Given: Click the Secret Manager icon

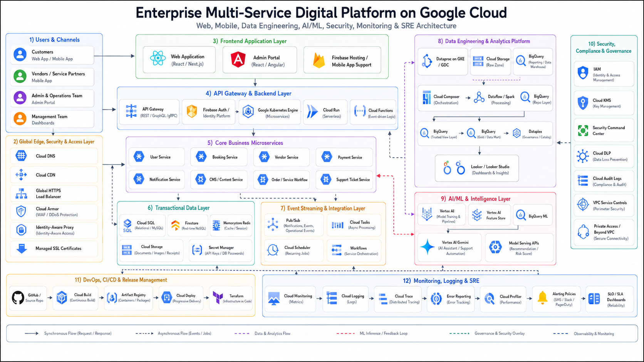Looking at the screenshot, I should (x=197, y=250).
